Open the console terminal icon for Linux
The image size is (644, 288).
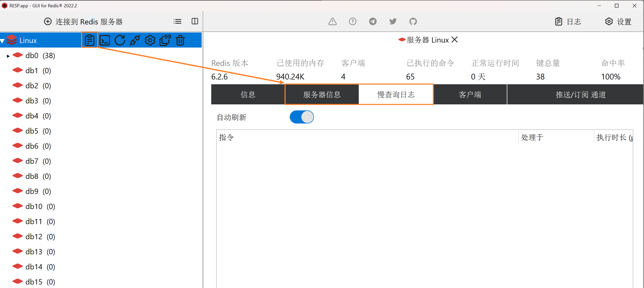tap(105, 40)
